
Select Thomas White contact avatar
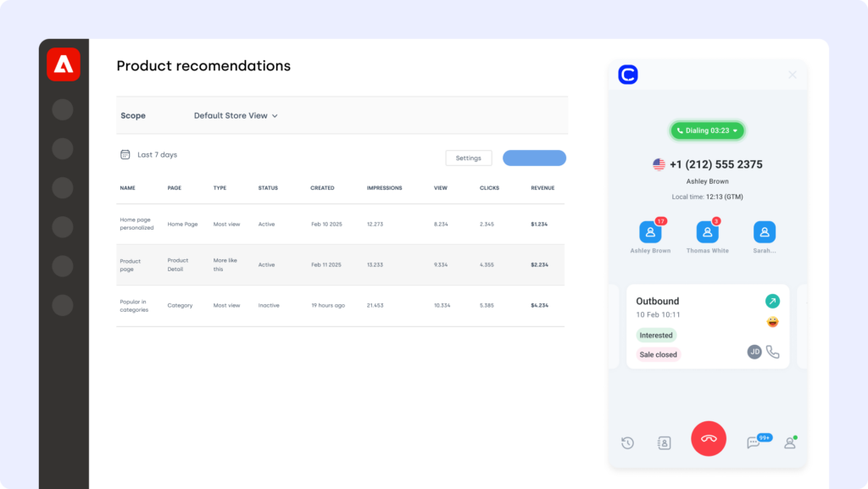(708, 232)
